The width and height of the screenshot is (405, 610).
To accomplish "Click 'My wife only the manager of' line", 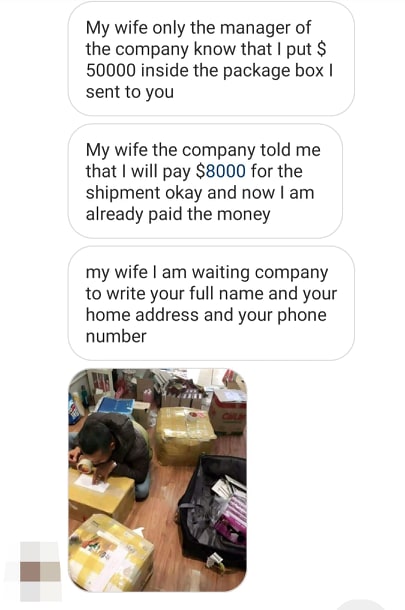I will (198, 28).
